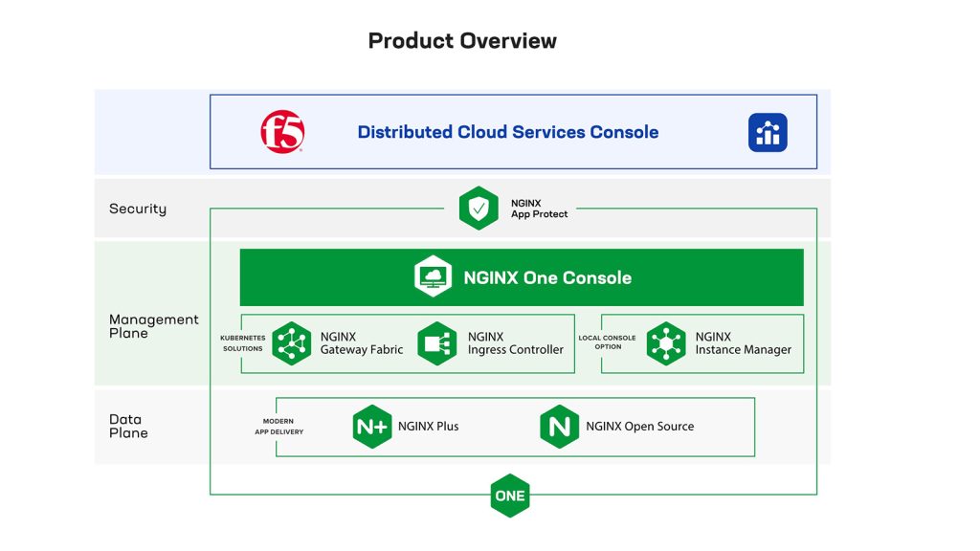The height and width of the screenshot is (551, 980).
Task: Click the NGINX App Protect shield icon
Action: pos(479,208)
